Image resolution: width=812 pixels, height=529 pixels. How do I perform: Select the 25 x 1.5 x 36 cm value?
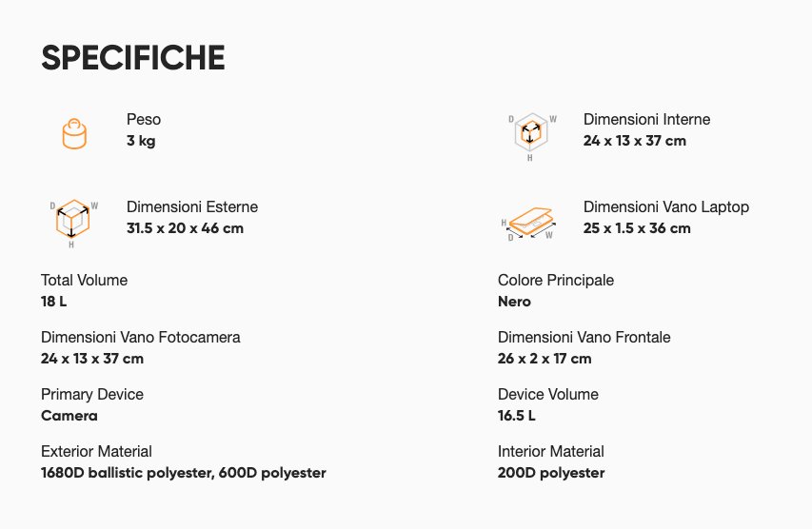pos(637,228)
